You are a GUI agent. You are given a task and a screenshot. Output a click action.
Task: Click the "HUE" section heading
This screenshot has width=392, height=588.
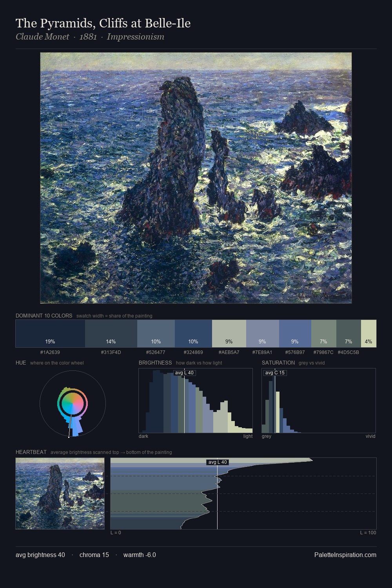pyautogui.click(x=21, y=363)
